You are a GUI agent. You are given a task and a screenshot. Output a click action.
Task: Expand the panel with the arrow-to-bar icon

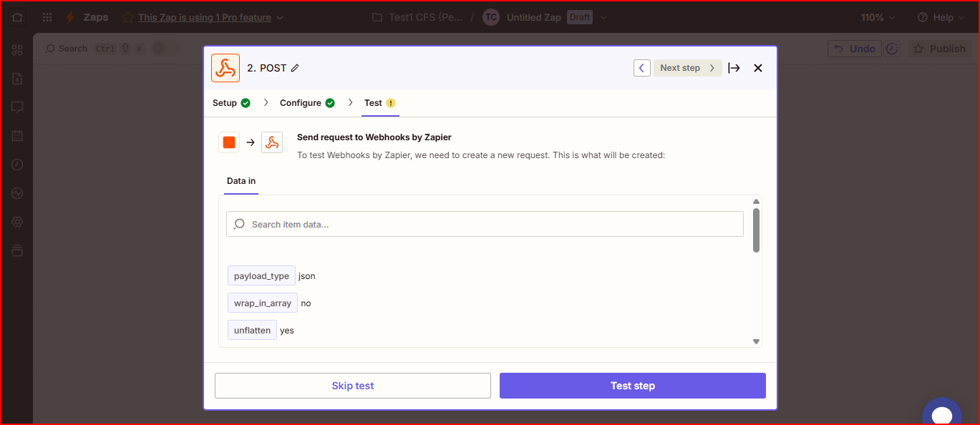pos(734,68)
